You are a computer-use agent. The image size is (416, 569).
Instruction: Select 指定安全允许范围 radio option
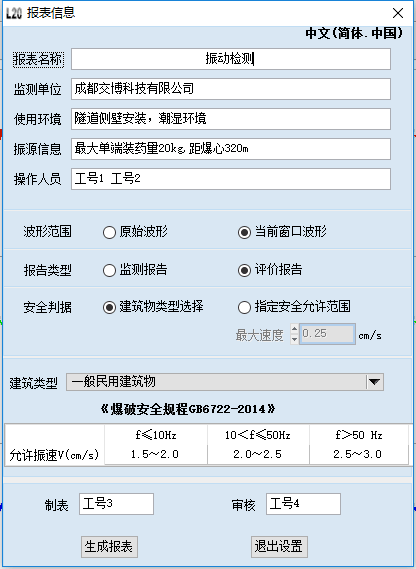(244, 308)
